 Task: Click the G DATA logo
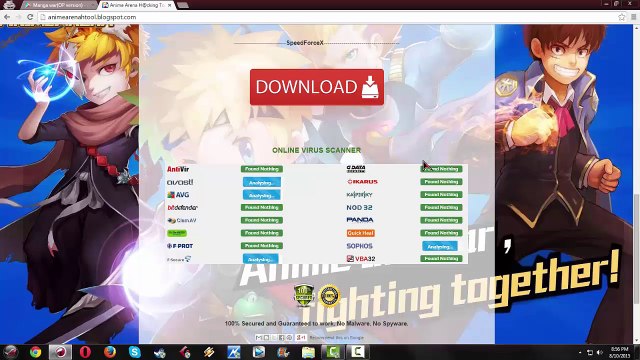click(x=356, y=169)
